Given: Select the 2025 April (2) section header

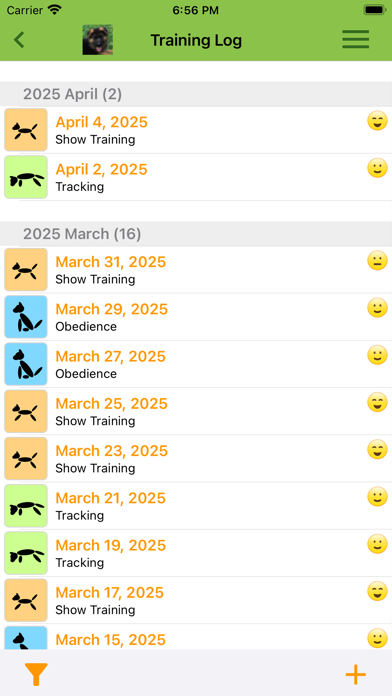Looking at the screenshot, I should coord(196,94).
